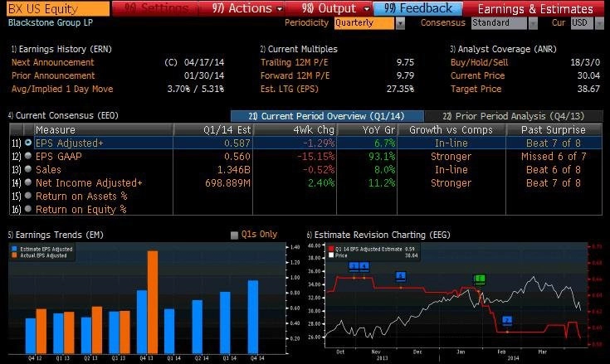Click the Blackstone Group LP company name
This screenshot has width=610, height=364.
point(51,22)
